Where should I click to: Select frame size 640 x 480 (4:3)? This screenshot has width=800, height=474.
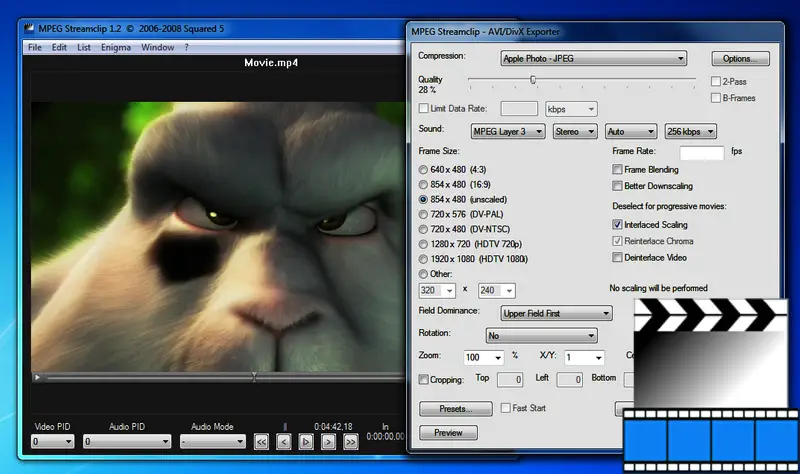[x=423, y=169]
